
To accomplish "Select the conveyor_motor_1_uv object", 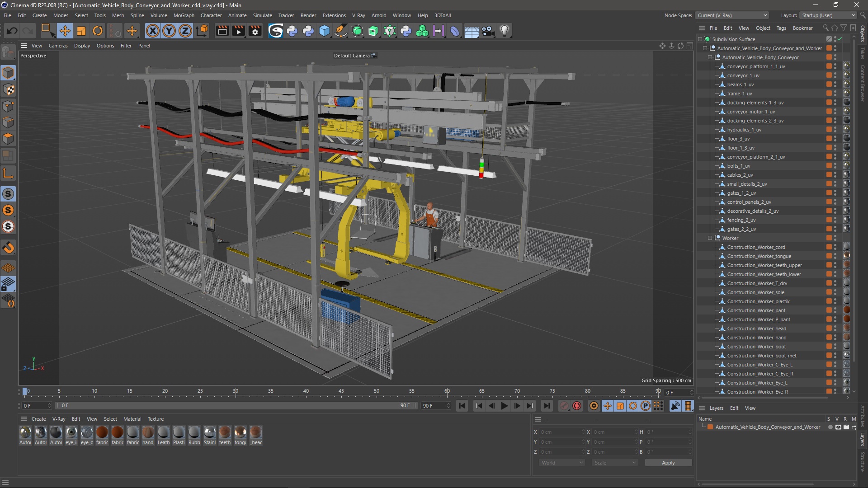I will coord(750,112).
